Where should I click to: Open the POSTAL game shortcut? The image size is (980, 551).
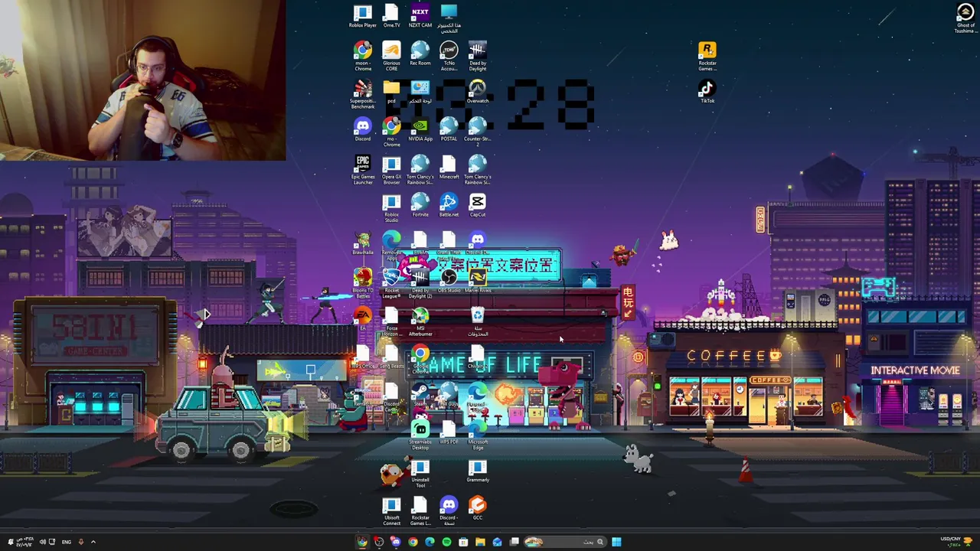pos(449,129)
